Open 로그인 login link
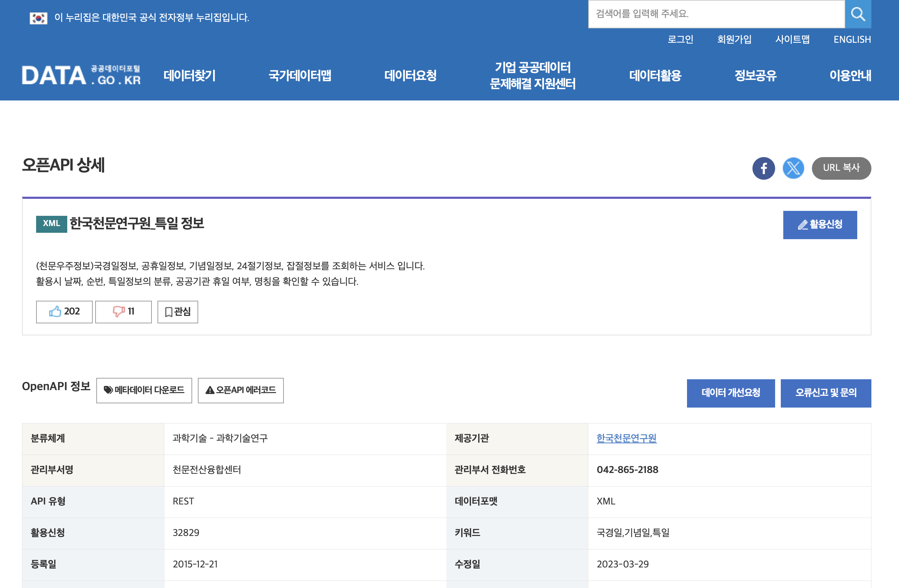The width and height of the screenshot is (899, 588). [x=680, y=39]
